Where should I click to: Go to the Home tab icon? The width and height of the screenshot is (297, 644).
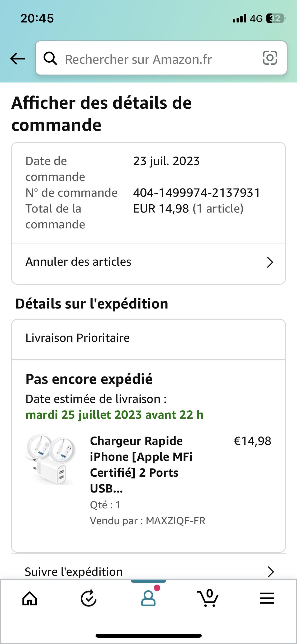[x=30, y=598]
